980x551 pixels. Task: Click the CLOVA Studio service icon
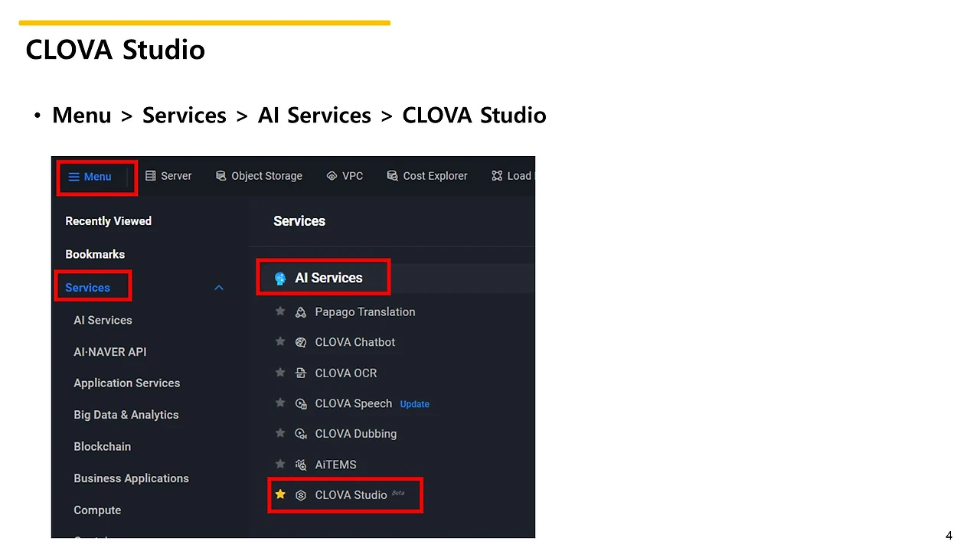click(x=301, y=495)
